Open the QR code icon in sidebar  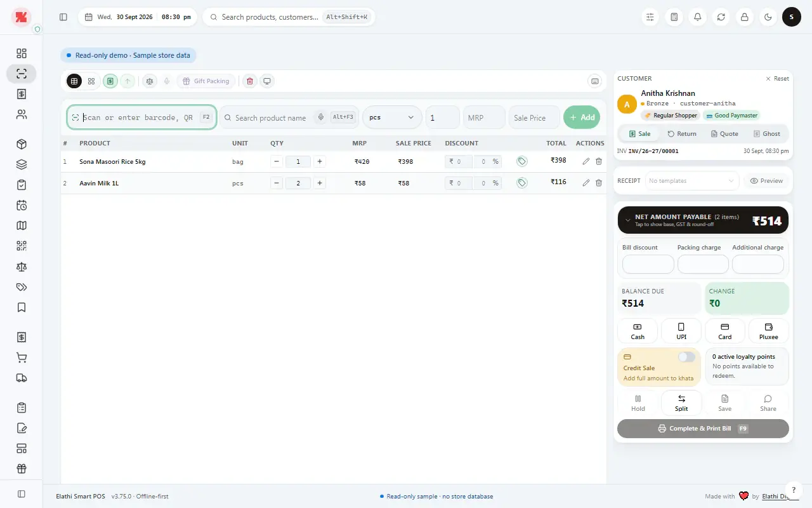point(22,246)
